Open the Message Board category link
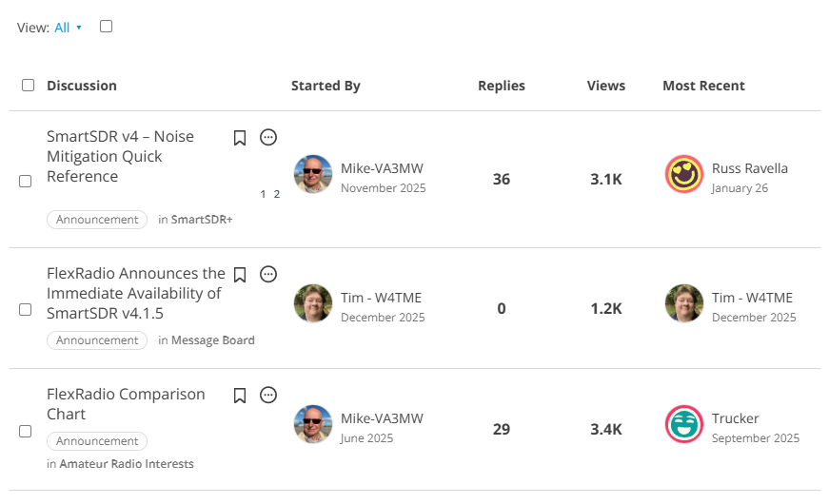The height and width of the screenshot is (504, 829). 212,340
